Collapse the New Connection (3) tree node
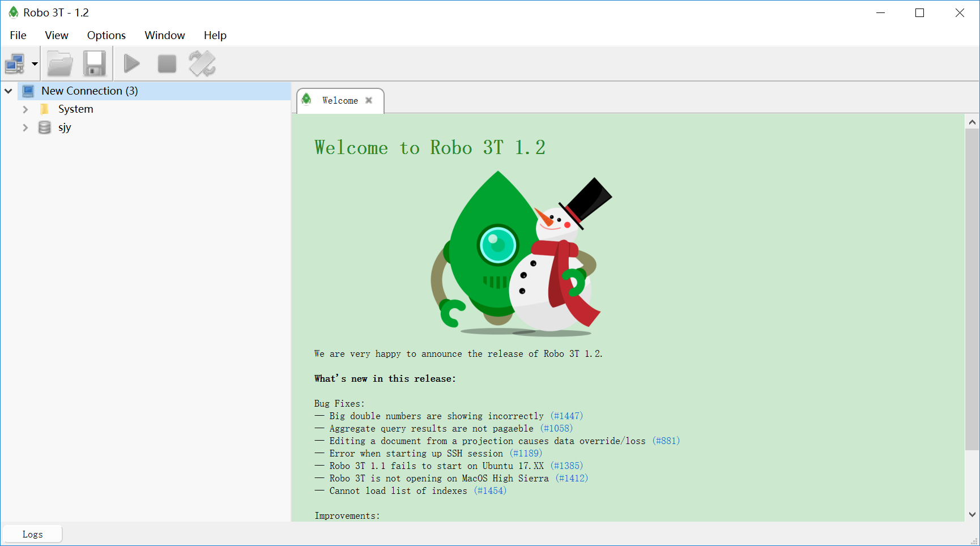The image size is (980, 546). click(8, 91)
